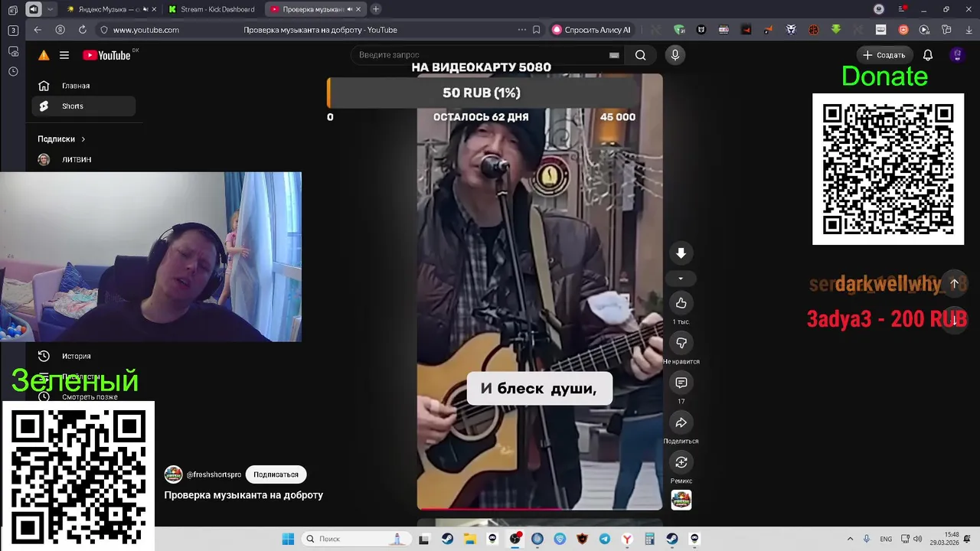Open the Ремикс remix option
This screenshot has height=551, width=980.
pyautogui.click(x=681, y=462)
